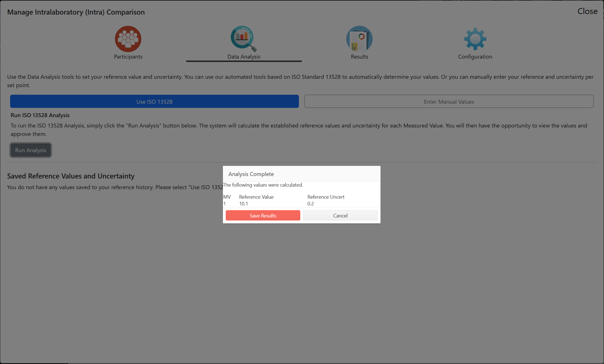Image resolution: width=604 pixels, height=364 pixels.
Task: Select the Data Analysis tab label
Action: tap(244, 57)
